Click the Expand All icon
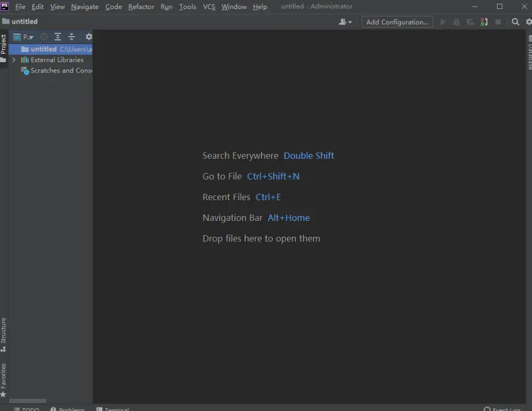Image resolution: width=532 pixels, height=411 pixels. (x=58, y=37)
